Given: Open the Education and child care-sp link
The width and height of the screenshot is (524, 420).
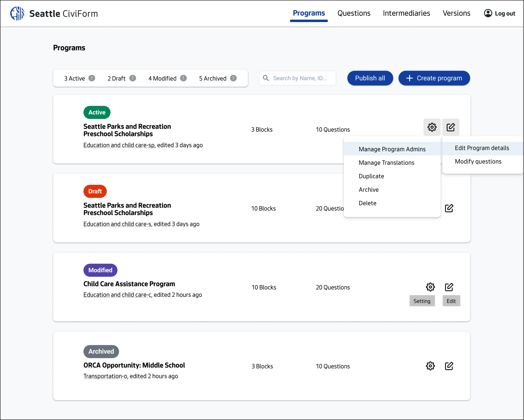Looking at the screenshot, I should [x=119, y=145].
